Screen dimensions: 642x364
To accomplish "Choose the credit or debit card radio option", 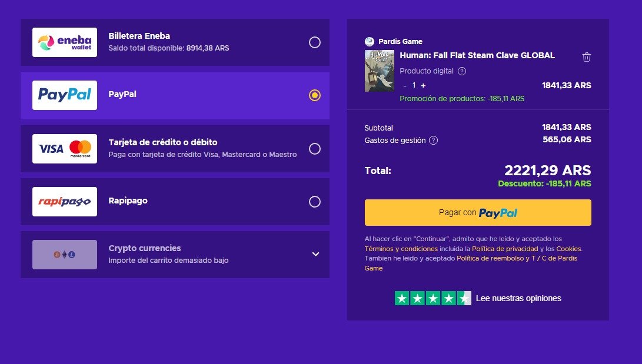I will coord(314,148).
